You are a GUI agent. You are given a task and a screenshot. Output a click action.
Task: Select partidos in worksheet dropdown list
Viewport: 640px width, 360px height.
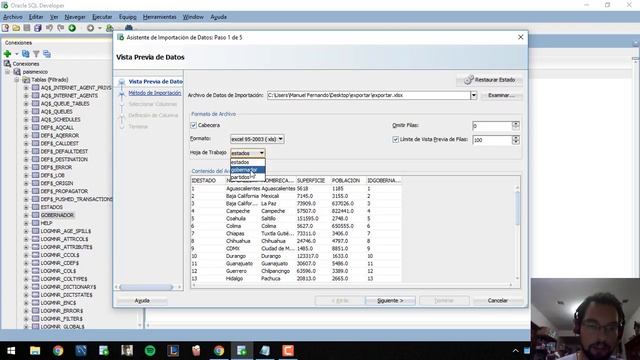coord(248,178)
